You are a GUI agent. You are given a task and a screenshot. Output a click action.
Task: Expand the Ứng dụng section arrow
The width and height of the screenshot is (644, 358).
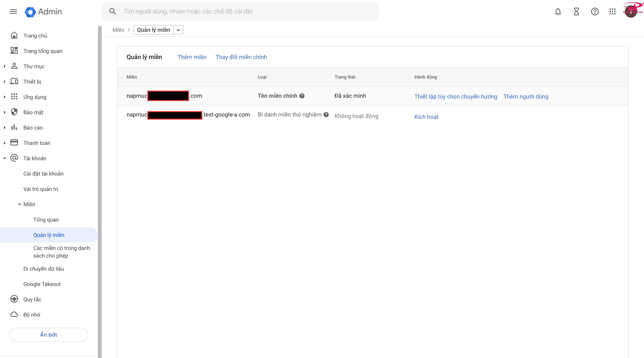pyautogui.click(x=4, y=97)
